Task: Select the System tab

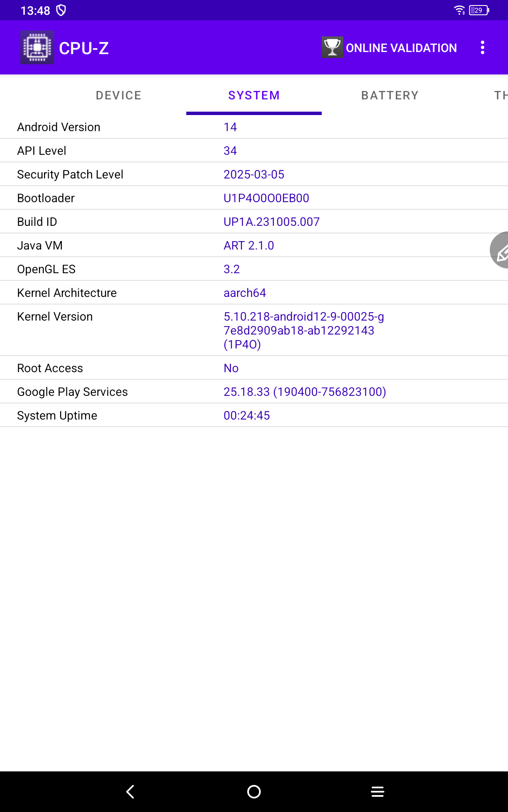Action: (x=254, y=96)
